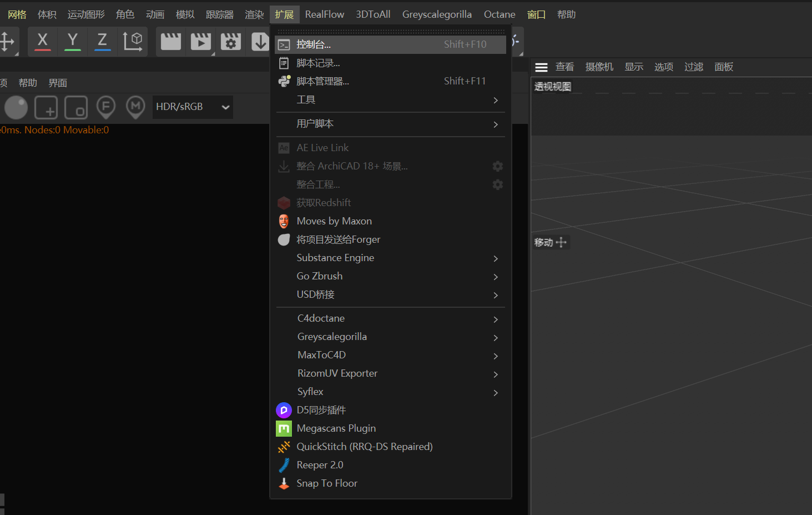The image size is (812, 515).
Task: Expand the C4doctane submenu
Action: pyautogui.click(x=391, y=318)
